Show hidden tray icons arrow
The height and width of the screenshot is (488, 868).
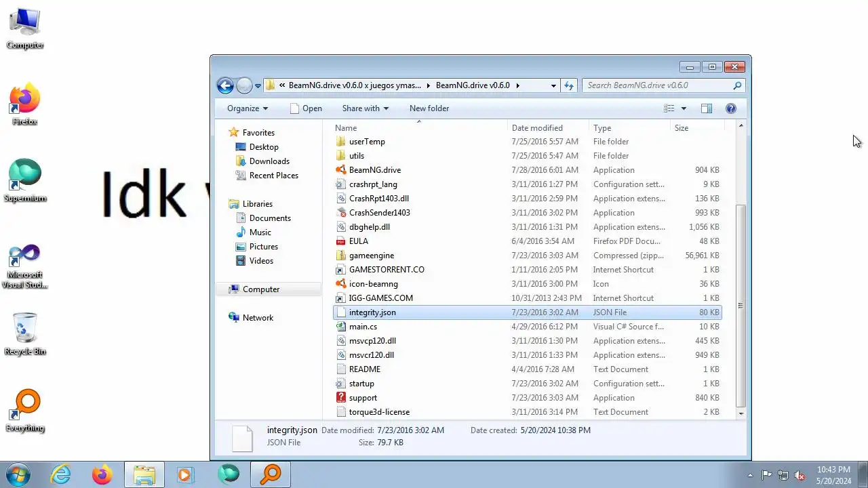tap(749, 475)
